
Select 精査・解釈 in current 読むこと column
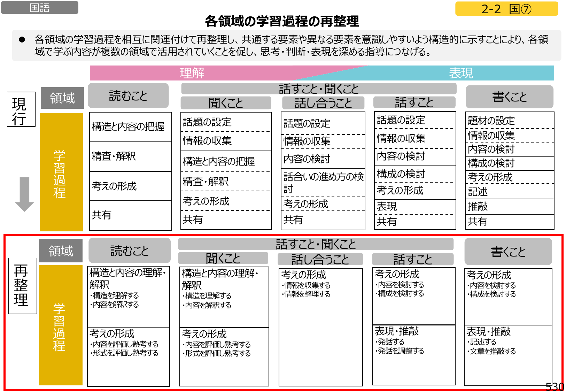pyautogui.click(x=114, y=156)
